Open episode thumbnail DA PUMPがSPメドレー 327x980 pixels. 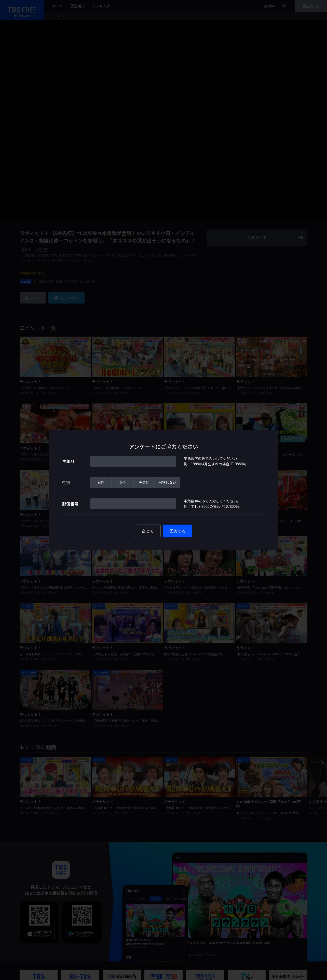127,689
